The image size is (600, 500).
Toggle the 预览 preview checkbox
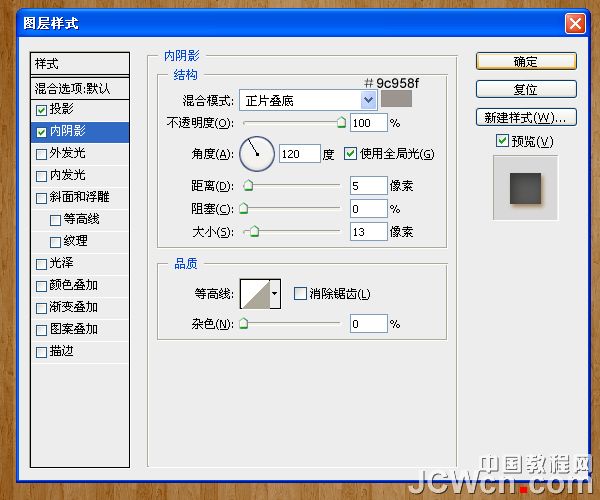(x=502, y=140)
